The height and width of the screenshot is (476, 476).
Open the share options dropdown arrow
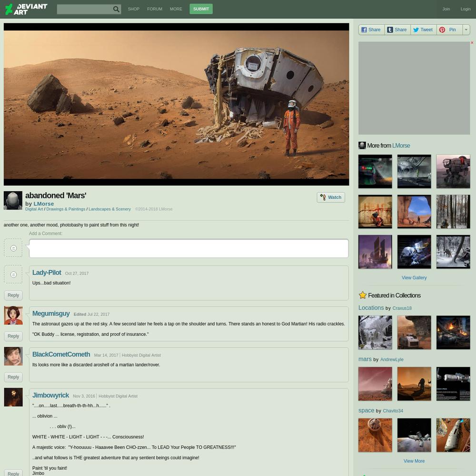coord(466,30)
